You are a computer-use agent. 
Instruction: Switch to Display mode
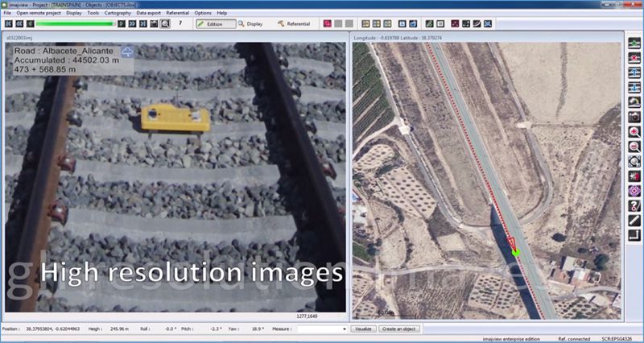click(250, 24)
